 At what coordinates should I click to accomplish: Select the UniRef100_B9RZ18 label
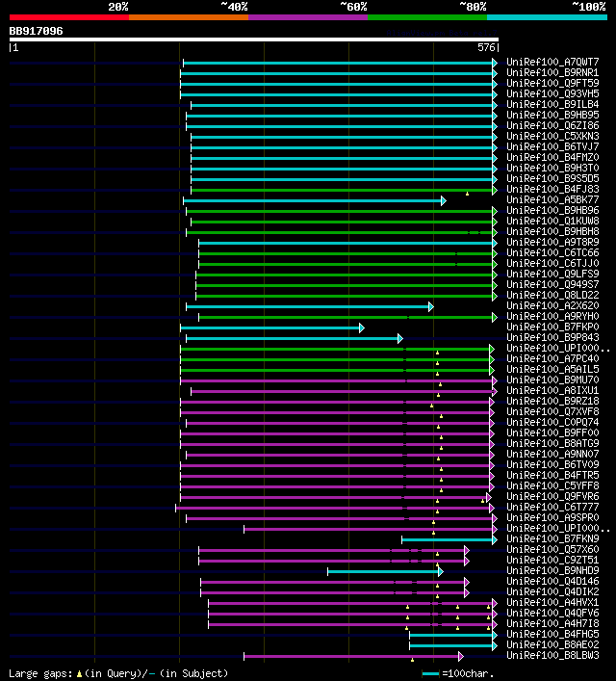pos(552,401)
